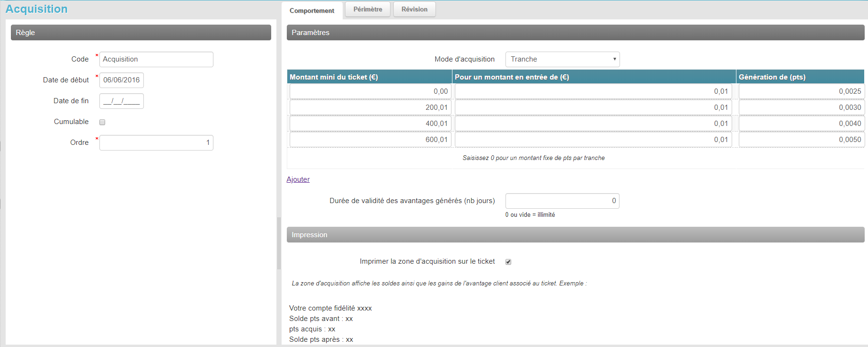Click the Date de début field
The image size is (868, 347).
(x=122, y=80)
